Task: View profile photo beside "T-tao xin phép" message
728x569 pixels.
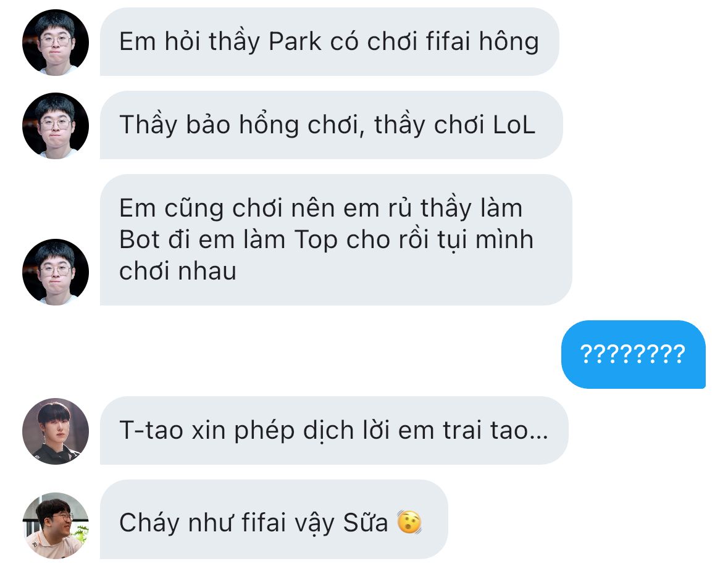Action: tap(56, 431)
